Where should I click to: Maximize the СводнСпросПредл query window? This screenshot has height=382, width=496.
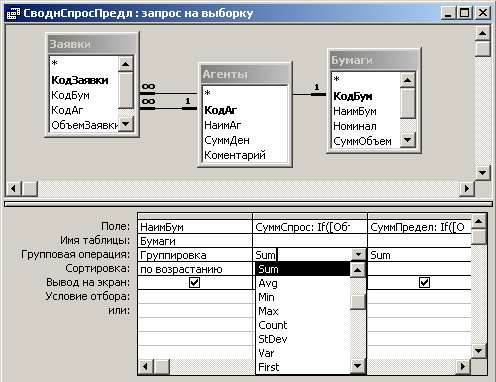point(465,13)
